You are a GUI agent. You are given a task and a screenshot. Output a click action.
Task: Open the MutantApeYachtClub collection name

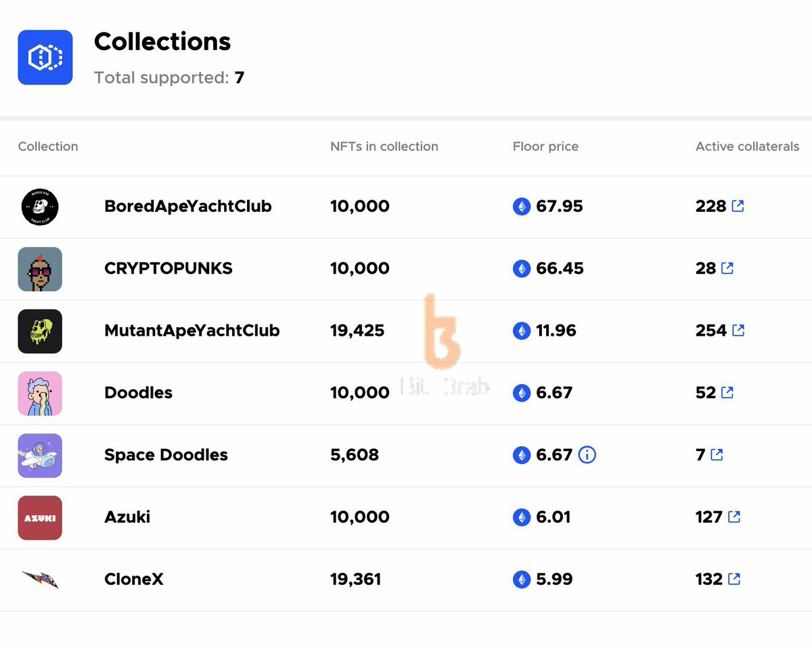coord(192,331)
